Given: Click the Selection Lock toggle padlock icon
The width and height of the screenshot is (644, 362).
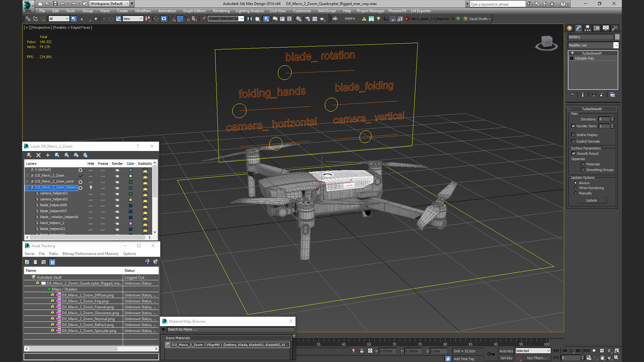Looking at the screenshot, I should (362, 351).
